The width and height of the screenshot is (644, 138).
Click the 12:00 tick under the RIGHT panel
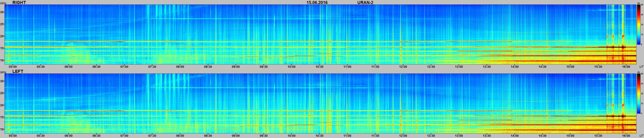[403, 67]
